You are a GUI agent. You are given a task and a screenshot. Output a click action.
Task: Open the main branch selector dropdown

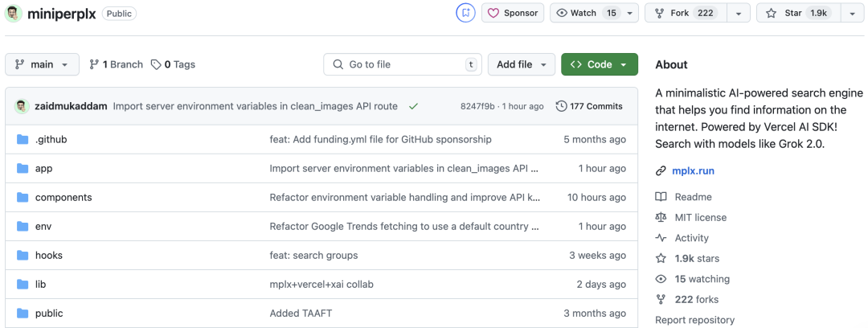click(x=42, y=64)
